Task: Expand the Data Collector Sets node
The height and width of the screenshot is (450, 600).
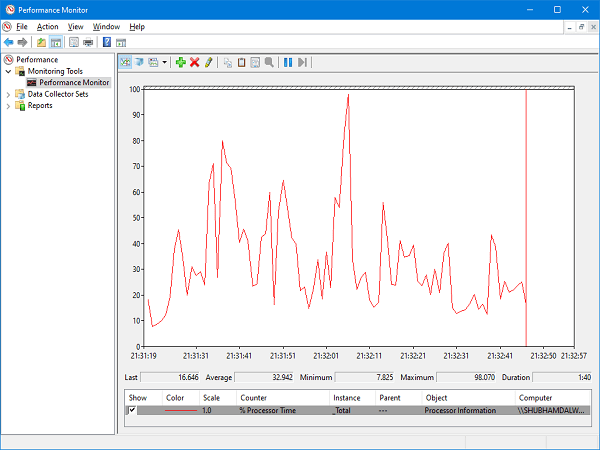Action: click(9, 94)
